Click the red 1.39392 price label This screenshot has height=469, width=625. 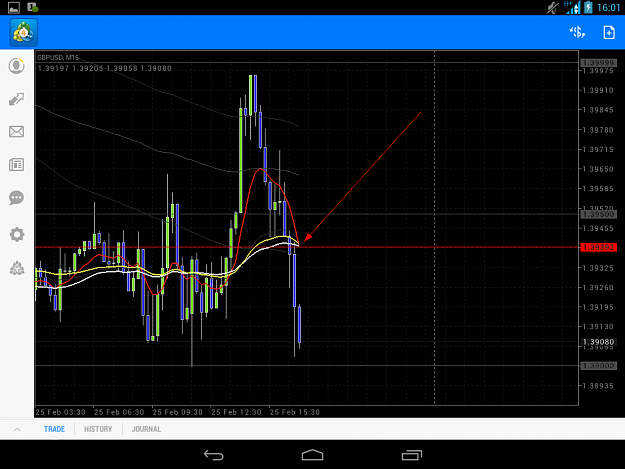point(598,247)
